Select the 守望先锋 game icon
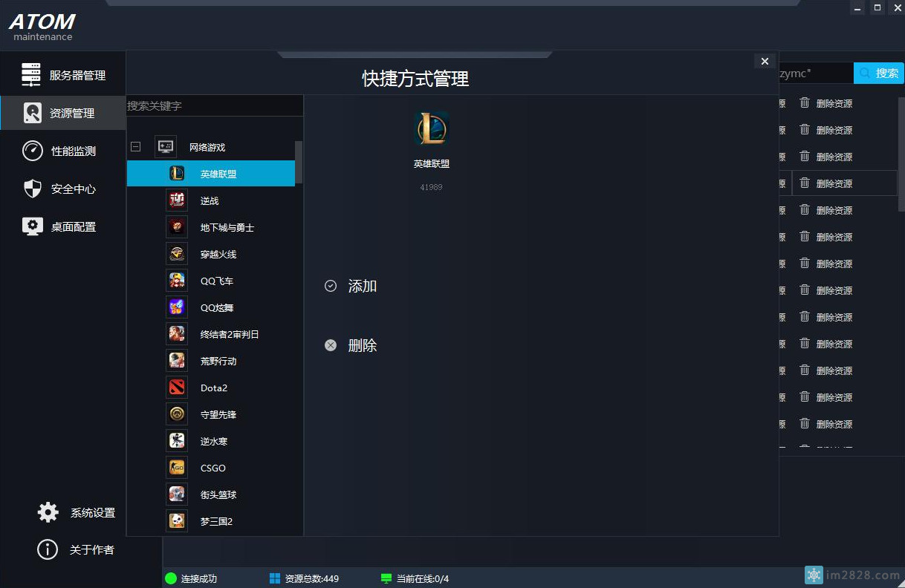Image resolution: width=905 pixels, height=588 pixels. [x=176, y=414]
